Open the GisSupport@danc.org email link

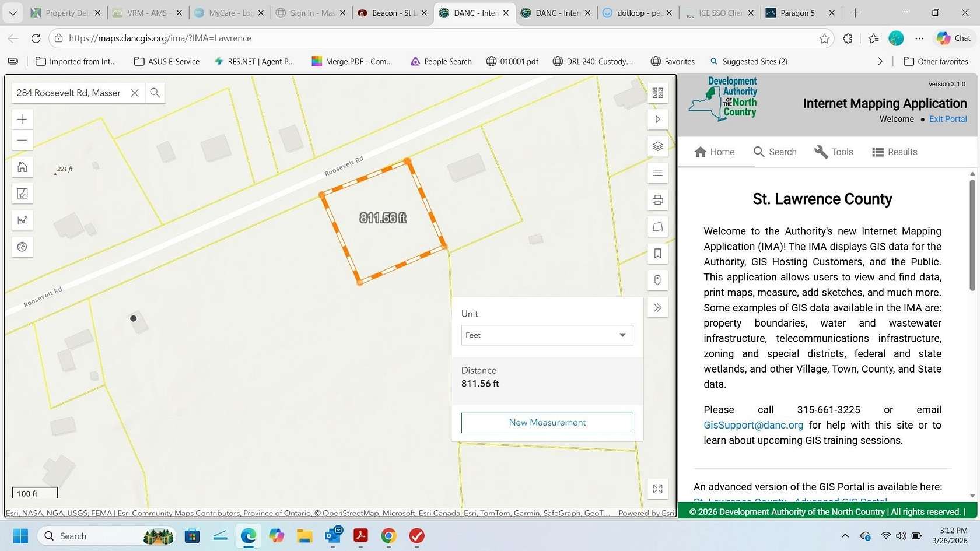point(752,425)
